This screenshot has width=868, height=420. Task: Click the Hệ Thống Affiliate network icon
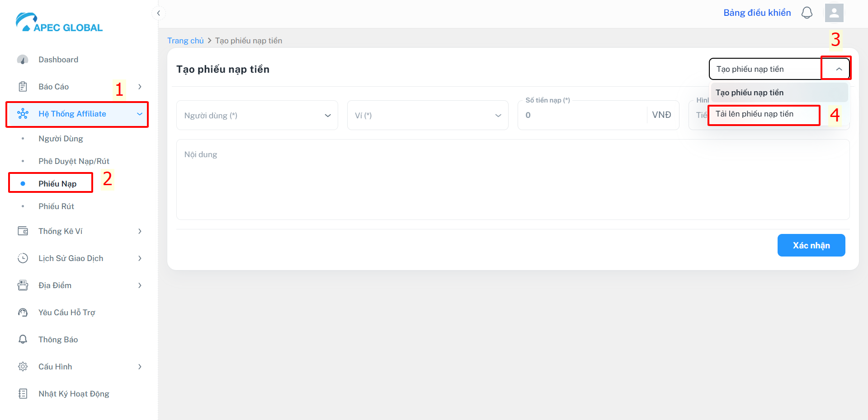pyautogui.click(x=23, y=114)
